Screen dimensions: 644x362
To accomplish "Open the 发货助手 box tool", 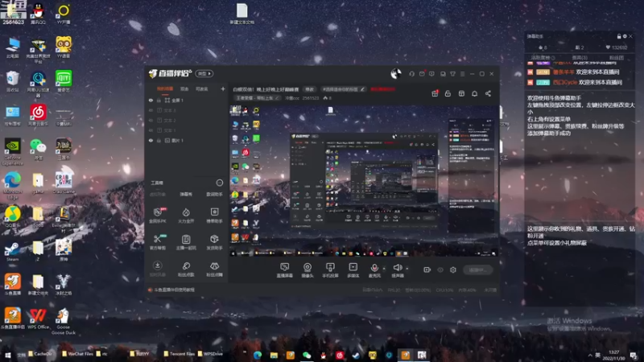I will pos(214,242).
